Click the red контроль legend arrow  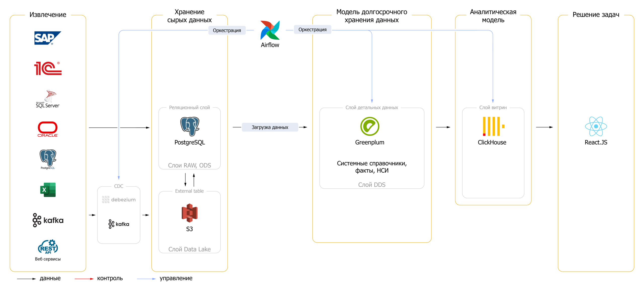[x=84, y=279]
